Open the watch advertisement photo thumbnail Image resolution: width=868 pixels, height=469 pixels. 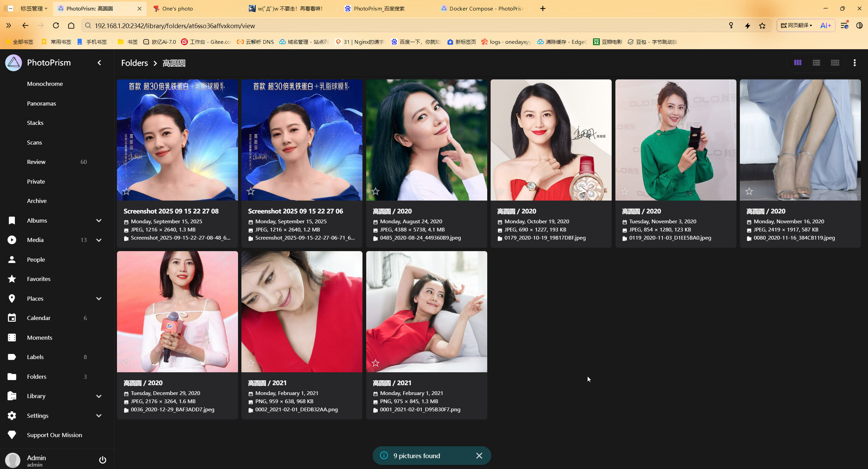tap(551, 139)
